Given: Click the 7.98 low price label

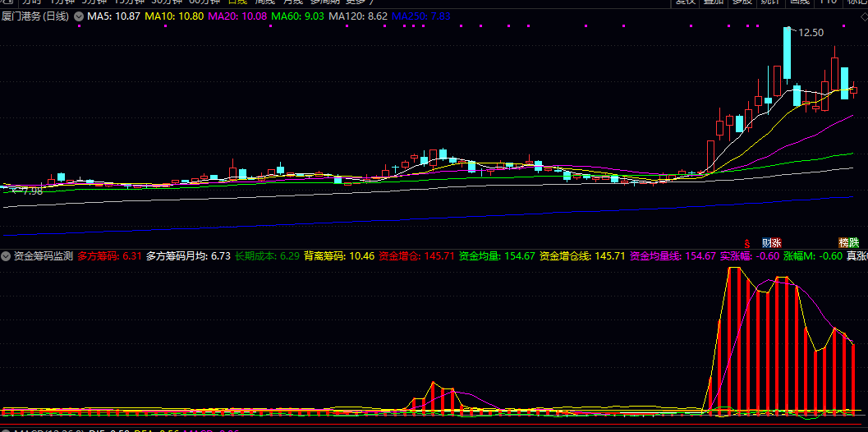Looking at the screenshot, I should tap(32, 191).
